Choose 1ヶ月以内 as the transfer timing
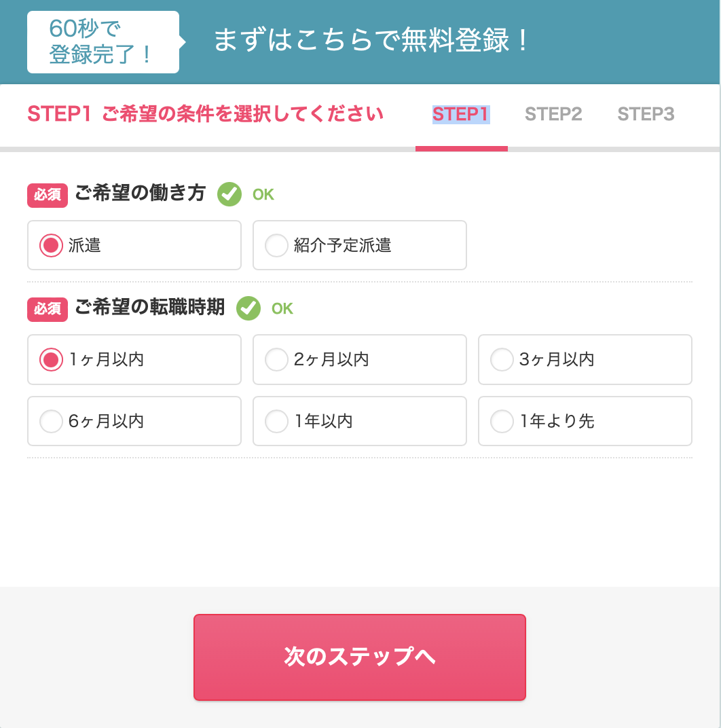This screenshot has width=721, height=728. click(x=134, y=359)
